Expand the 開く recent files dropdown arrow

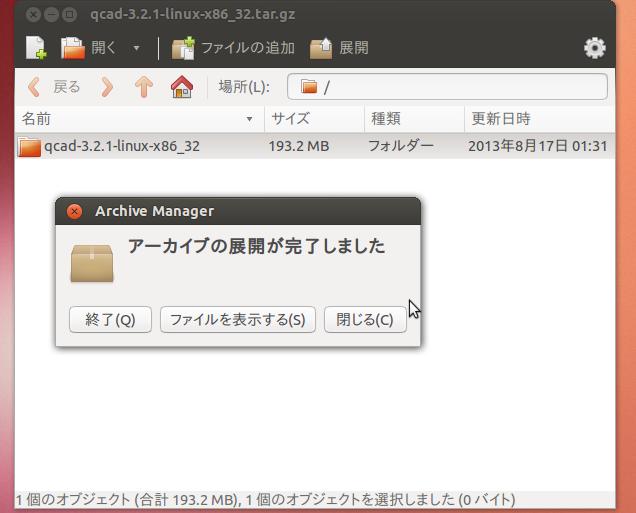[x=137, y=48]
